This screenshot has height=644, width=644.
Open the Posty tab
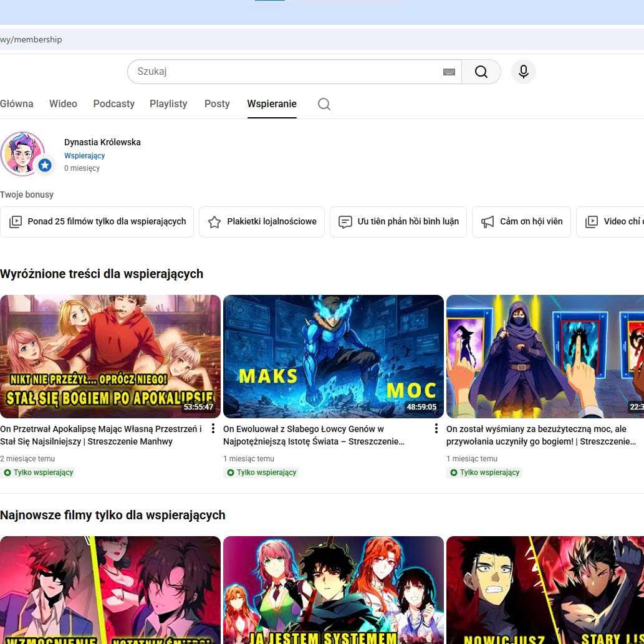[x=217, y=104]
